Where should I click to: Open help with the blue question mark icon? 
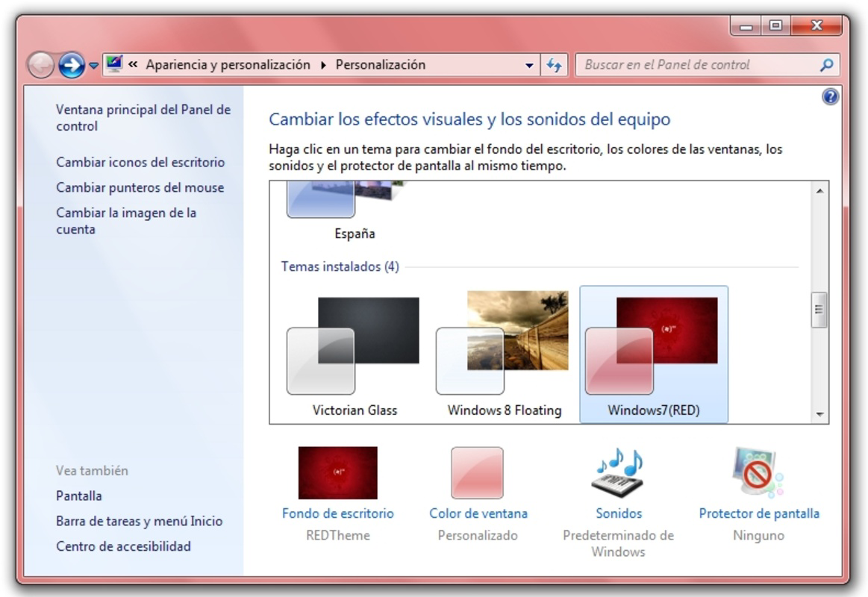coord(830,97)
